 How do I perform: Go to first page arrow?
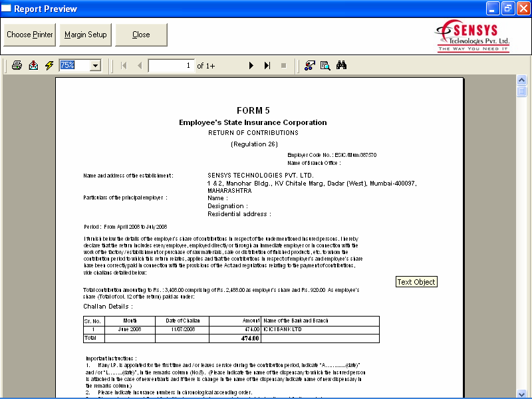point(124,65)
